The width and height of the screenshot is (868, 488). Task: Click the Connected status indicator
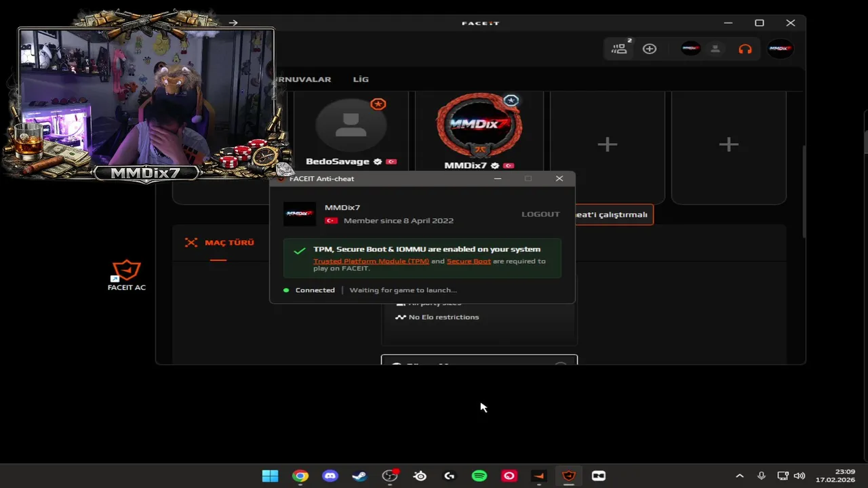[309, 290]
